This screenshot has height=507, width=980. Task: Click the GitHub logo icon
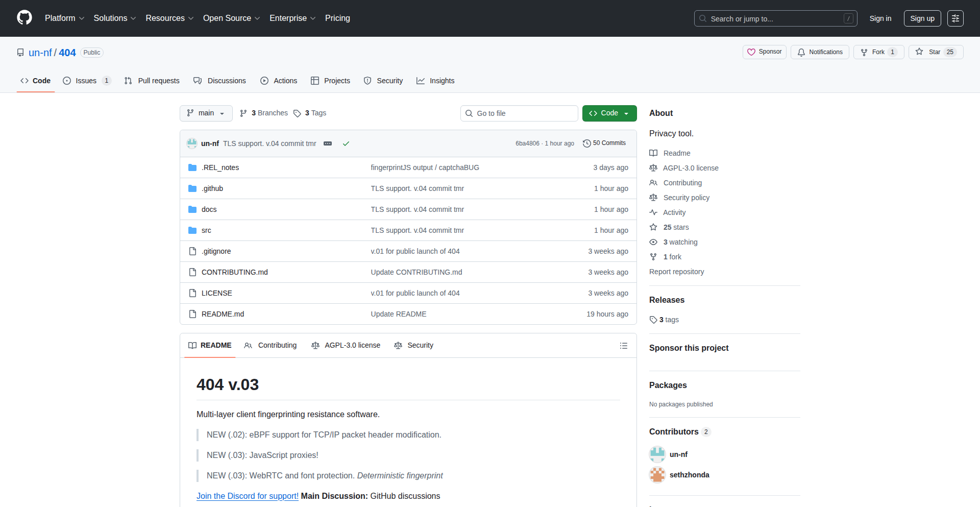coord(24,18)
